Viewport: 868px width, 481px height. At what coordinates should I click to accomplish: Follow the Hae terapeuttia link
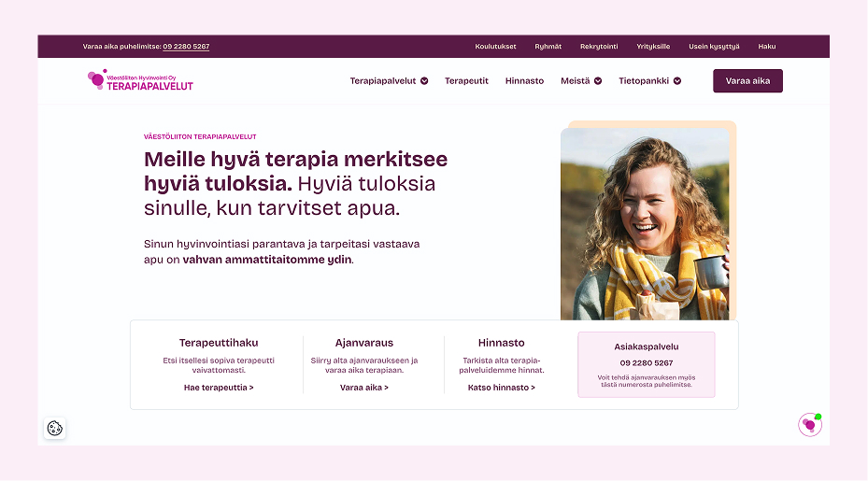click(219, 388)
